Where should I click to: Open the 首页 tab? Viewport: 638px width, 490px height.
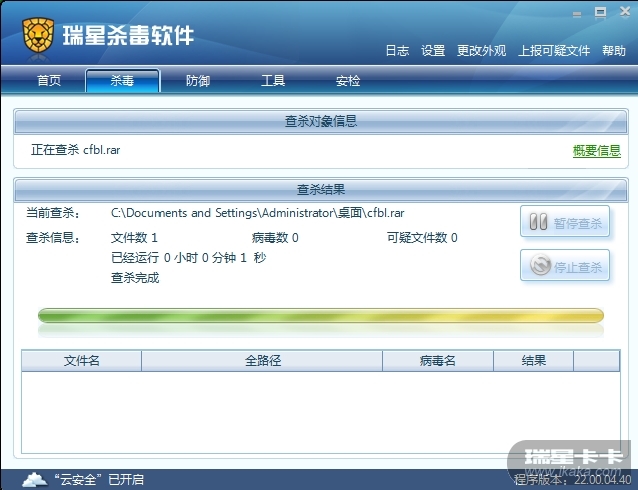[49, 81]
